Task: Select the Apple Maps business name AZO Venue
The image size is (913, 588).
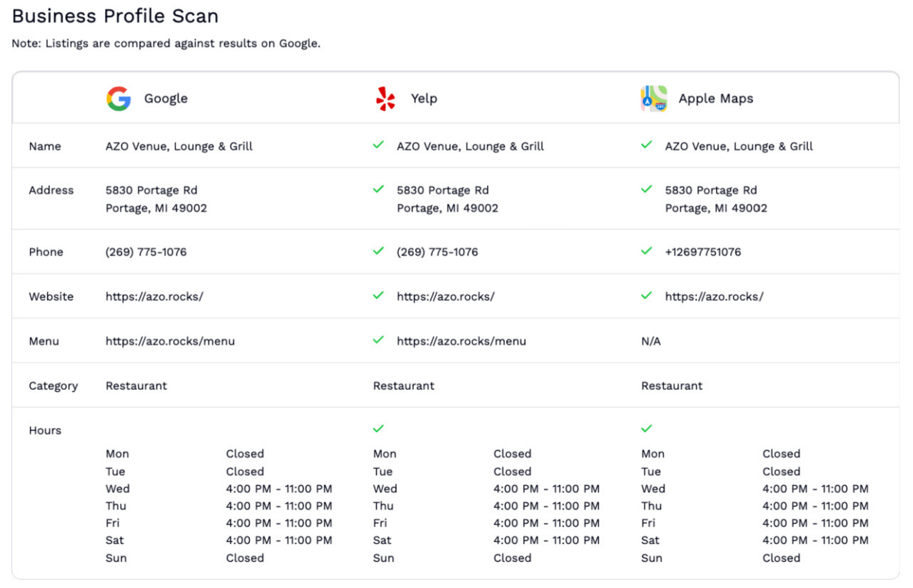Action: 739,146
